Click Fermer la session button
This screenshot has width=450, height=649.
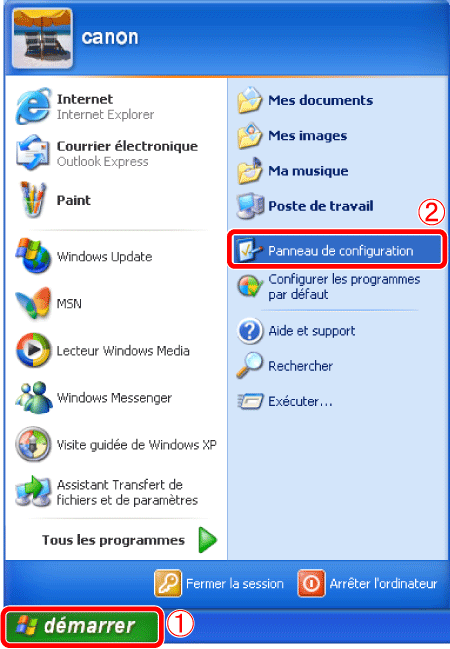click(219, 583)
